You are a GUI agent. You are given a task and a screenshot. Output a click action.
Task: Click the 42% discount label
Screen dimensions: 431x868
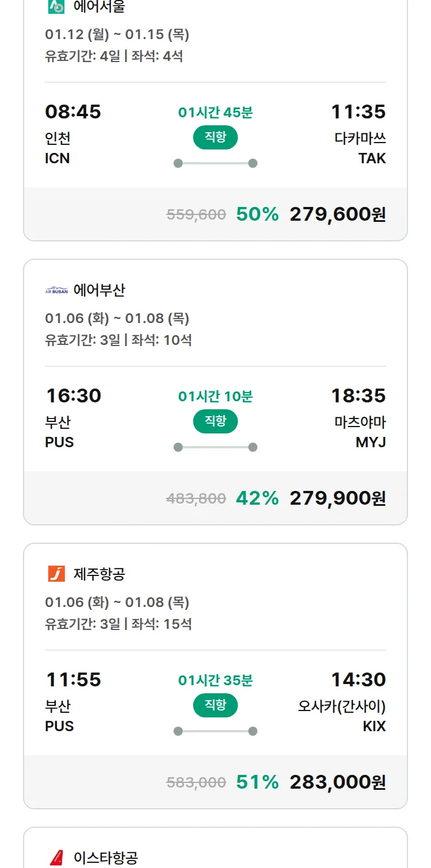click(257, 498)
